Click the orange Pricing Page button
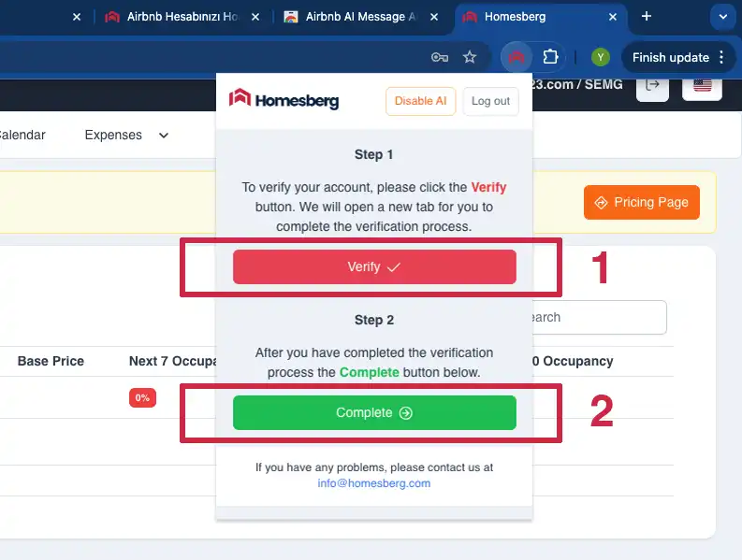Screen dimensions: 742x560 [641, 202]
